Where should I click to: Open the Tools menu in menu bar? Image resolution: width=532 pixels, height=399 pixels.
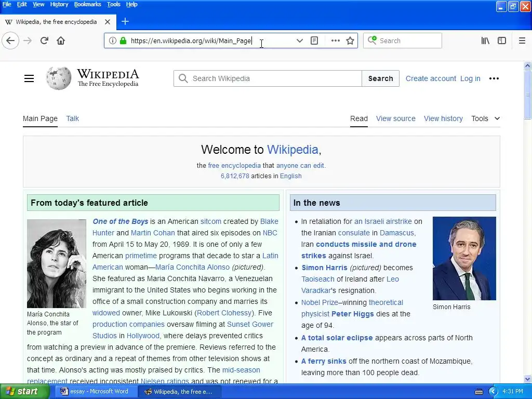[114, 4]
